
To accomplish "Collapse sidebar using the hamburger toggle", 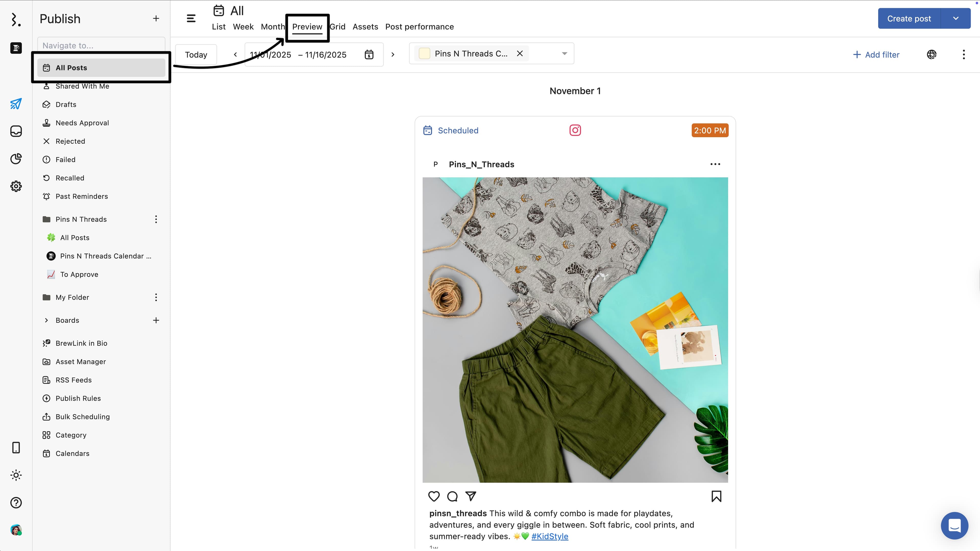I will coord(191,18).
